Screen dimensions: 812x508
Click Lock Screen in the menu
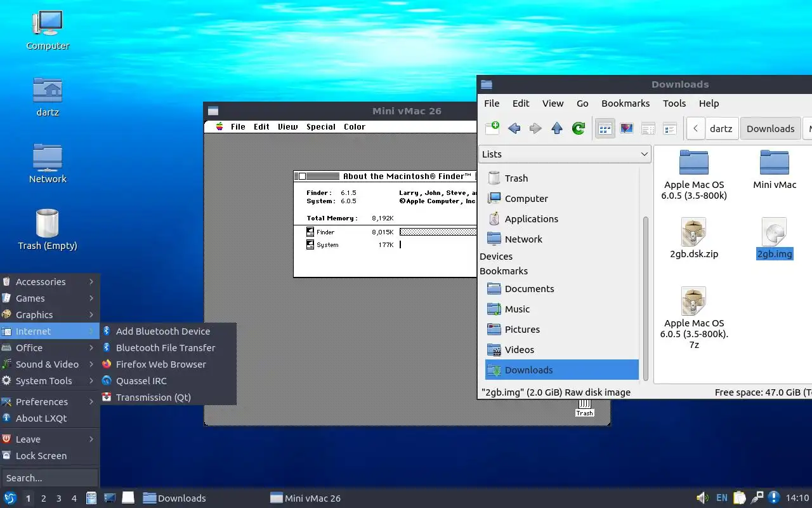coord(50,456)
